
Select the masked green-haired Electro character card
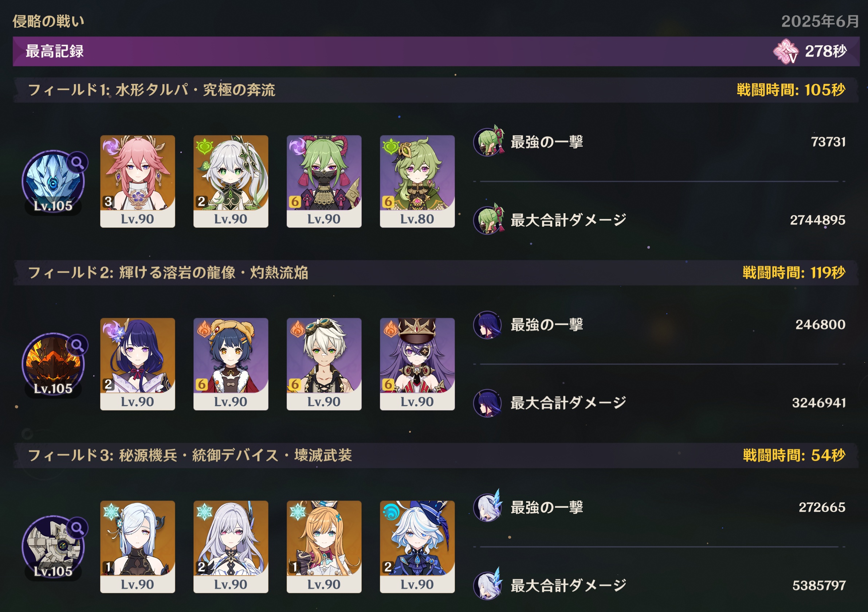pos(324,181)
